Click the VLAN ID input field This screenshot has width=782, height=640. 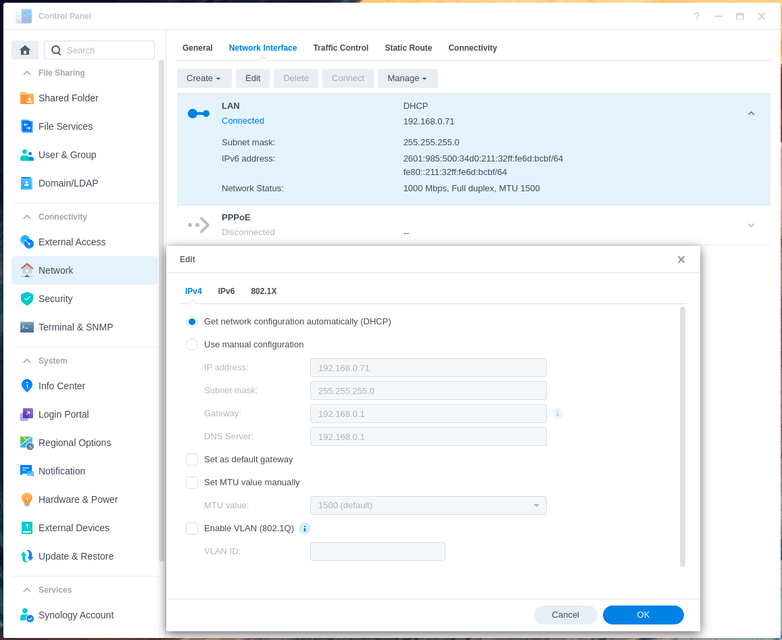pyautogui.click(x=378, y=551)
